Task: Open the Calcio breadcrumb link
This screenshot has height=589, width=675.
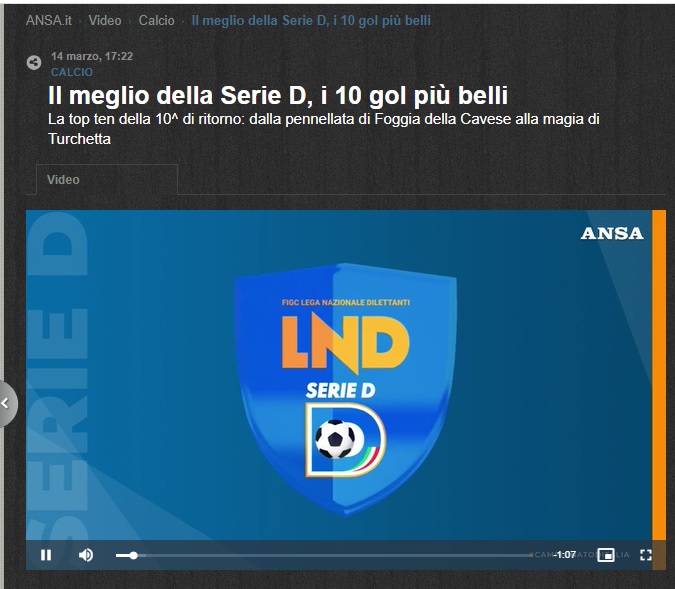Action: [156, 20]
